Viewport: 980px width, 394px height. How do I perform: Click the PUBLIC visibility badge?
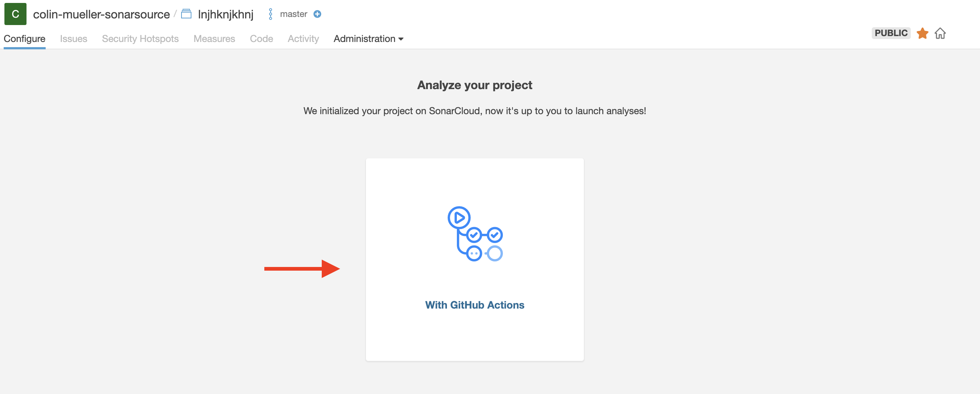coord(891,33)
